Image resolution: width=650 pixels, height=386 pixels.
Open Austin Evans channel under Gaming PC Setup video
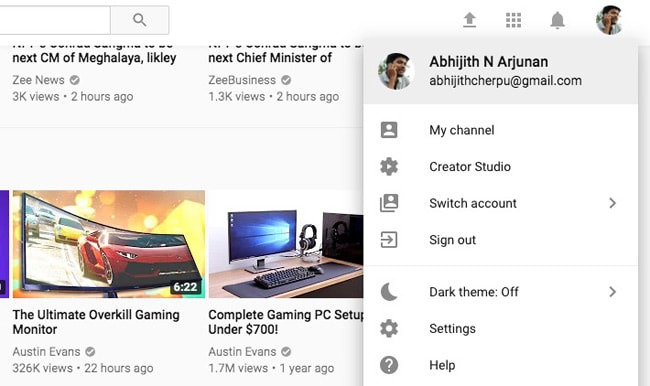(x=242, y=352)
